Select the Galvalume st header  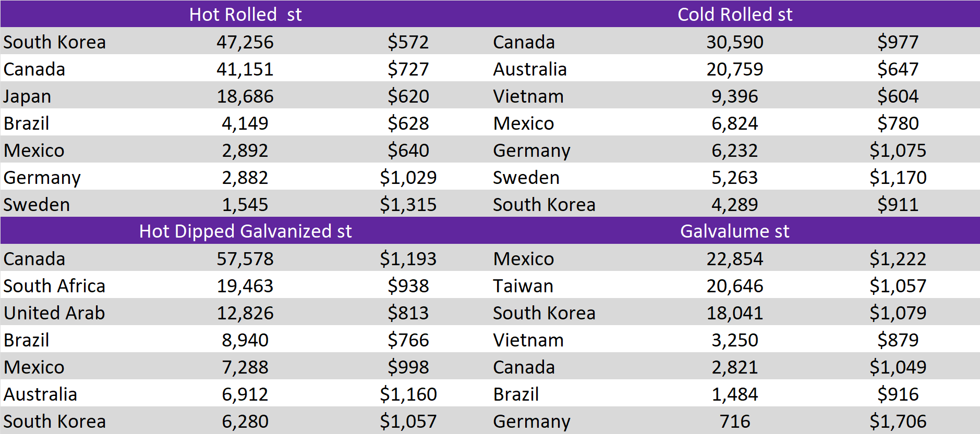(734, 231)
